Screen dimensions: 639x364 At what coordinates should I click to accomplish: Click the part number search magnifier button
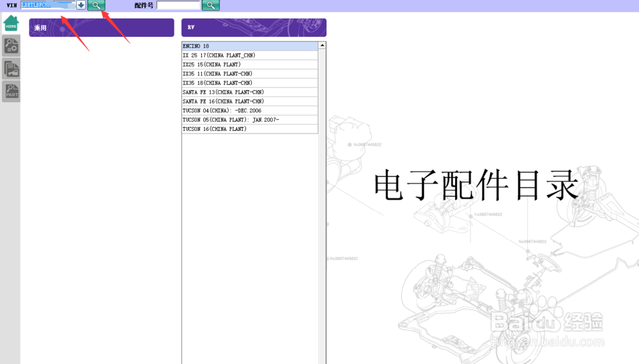[211, 5]
